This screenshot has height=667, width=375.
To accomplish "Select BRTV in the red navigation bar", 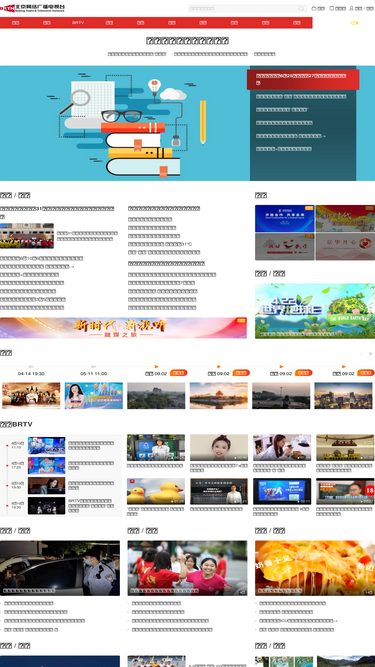I will (x=78, y=23).
